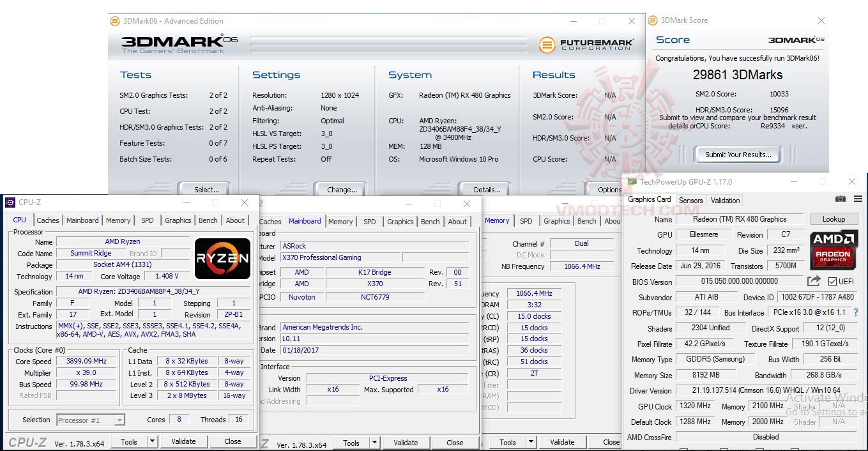Expand Tools dropdown arrow in CPU tab window
Image resolution: width=868 pixels, height=451 pixels.
[152, 441]
